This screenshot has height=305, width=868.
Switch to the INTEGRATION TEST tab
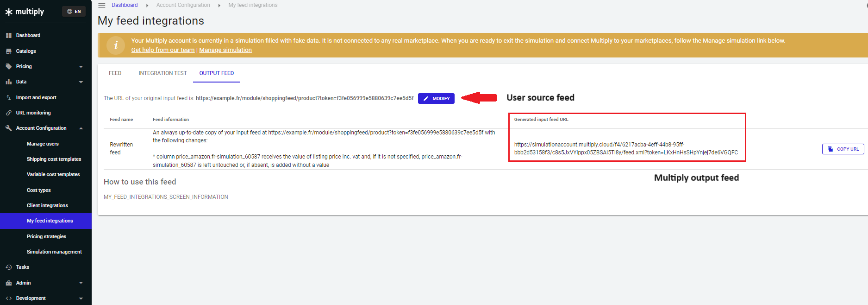(x=162, y=73)
